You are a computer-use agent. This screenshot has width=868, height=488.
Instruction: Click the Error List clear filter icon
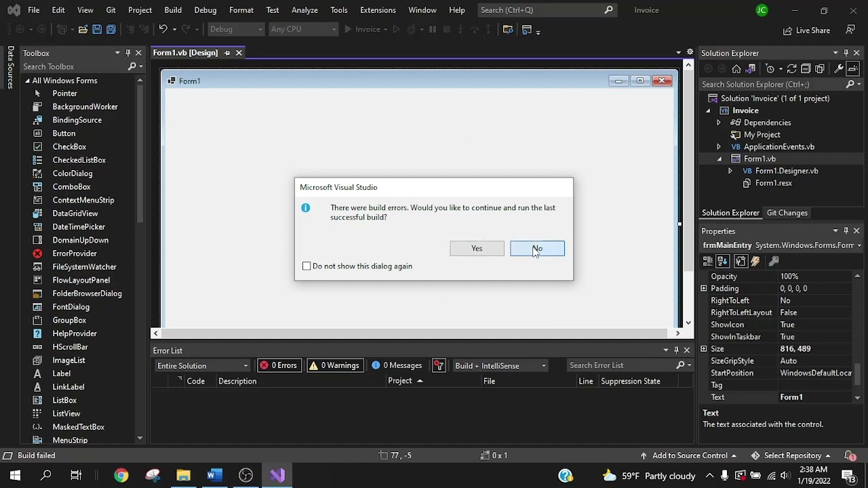tap(439, 366)
